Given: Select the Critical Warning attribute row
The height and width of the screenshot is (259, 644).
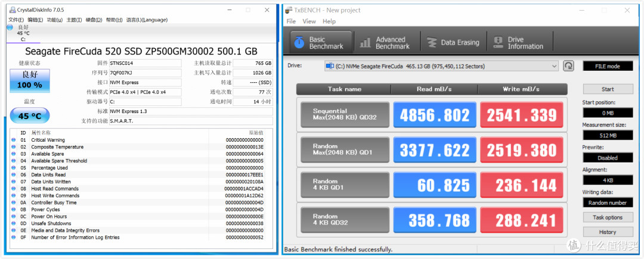Looking at the screenshot, I should (x=137, y=140).
